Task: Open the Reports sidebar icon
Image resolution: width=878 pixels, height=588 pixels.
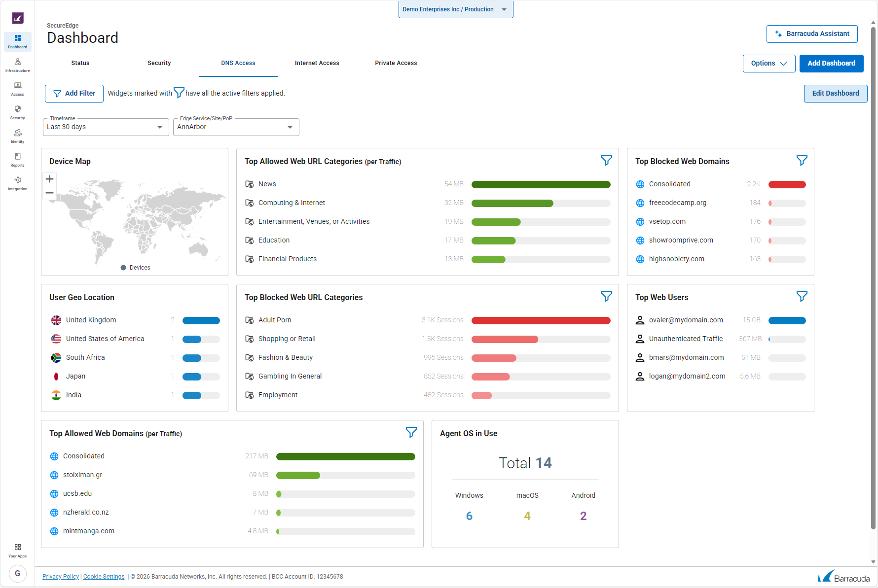Action: [x=17, y=160]
